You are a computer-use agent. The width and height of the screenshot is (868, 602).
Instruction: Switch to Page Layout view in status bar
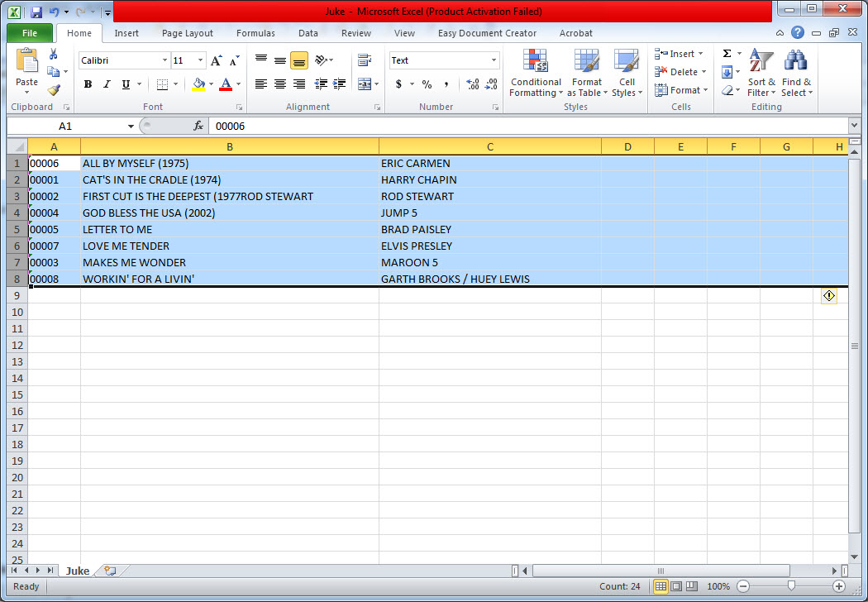tap(676, 586)
